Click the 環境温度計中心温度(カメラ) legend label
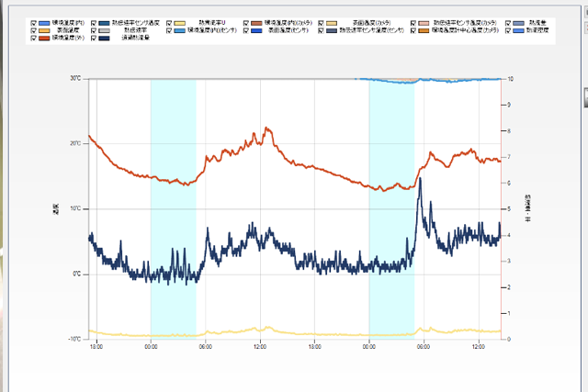This screenshot has width=588, height=392. pyautogui.click(x=465, y=30)
